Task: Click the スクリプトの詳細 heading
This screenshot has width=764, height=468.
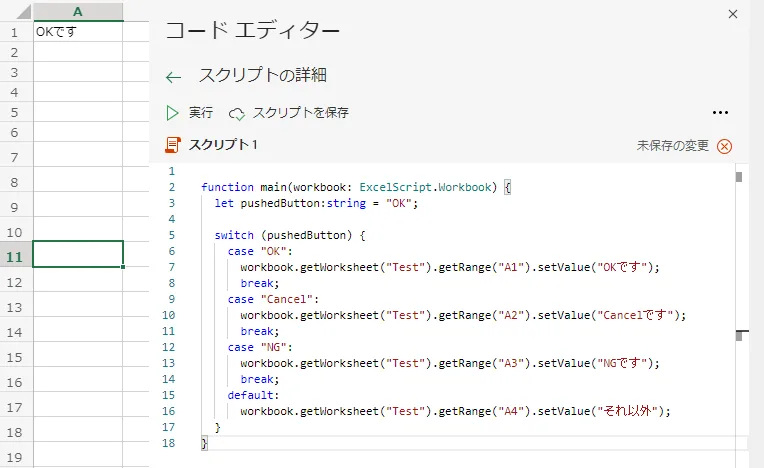Action: pos(262,76)
